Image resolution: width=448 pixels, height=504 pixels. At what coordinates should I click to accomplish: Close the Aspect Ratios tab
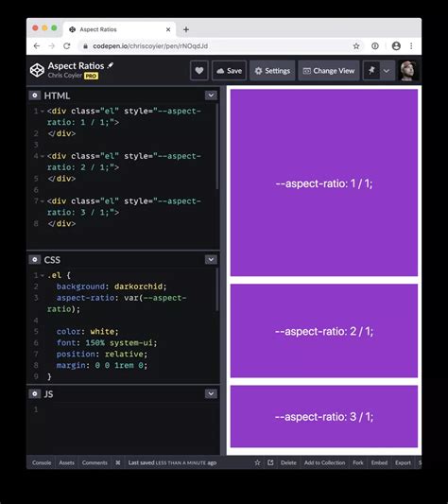click(168, 29)
